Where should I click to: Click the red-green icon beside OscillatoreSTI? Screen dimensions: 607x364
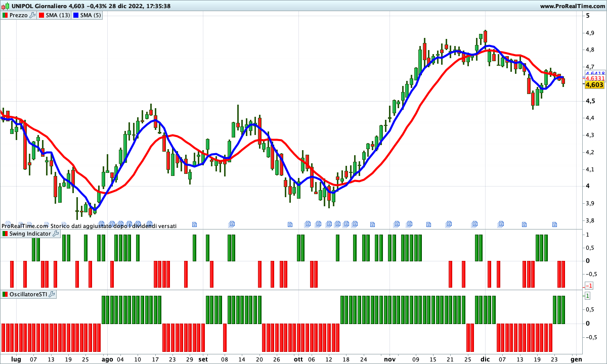click(5, 294)
